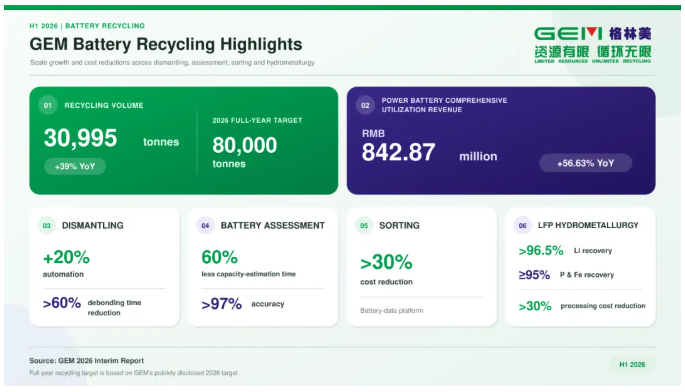
Task: Click the 02 badge on the purple revenue card
Action: (x=365, y=105)
